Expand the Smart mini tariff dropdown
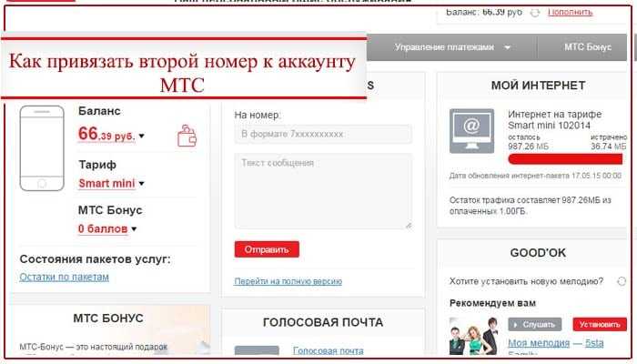The width and height of the screenshot is (637, 364). [x=141, y=184]
